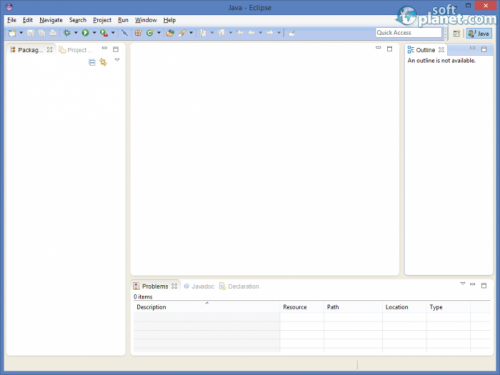Click the Save All toolbar icon
500x375 pixels.
point(42,33)
